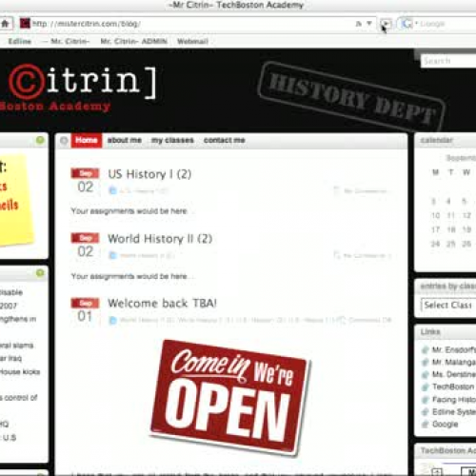476x476 pixels.
Task: Open the ~Mr. Citrin~ bookmark
Action: [66, 41]
